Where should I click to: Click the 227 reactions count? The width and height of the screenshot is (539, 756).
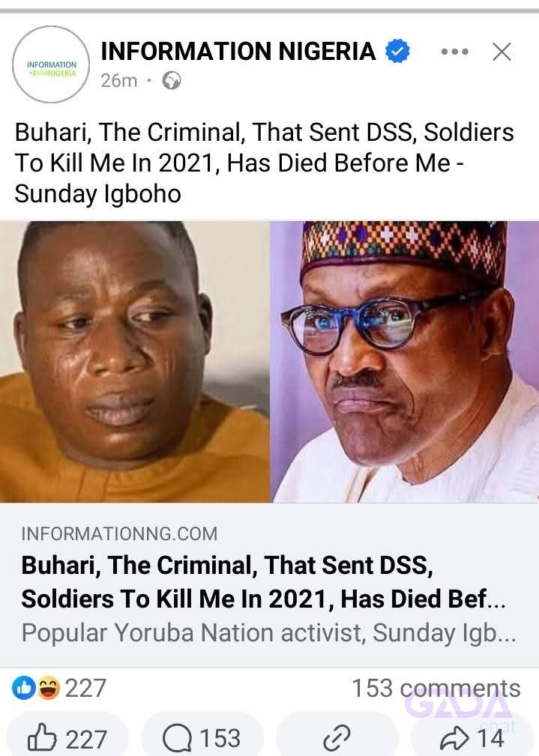pos(85,688)
